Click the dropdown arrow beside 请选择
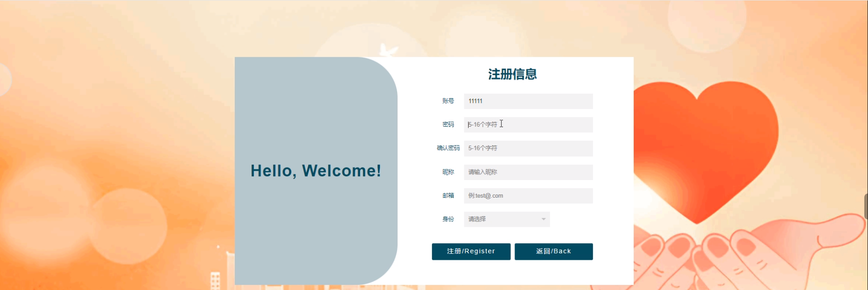The width and height of the screenshot is (868, 290). tap(543, 219)
